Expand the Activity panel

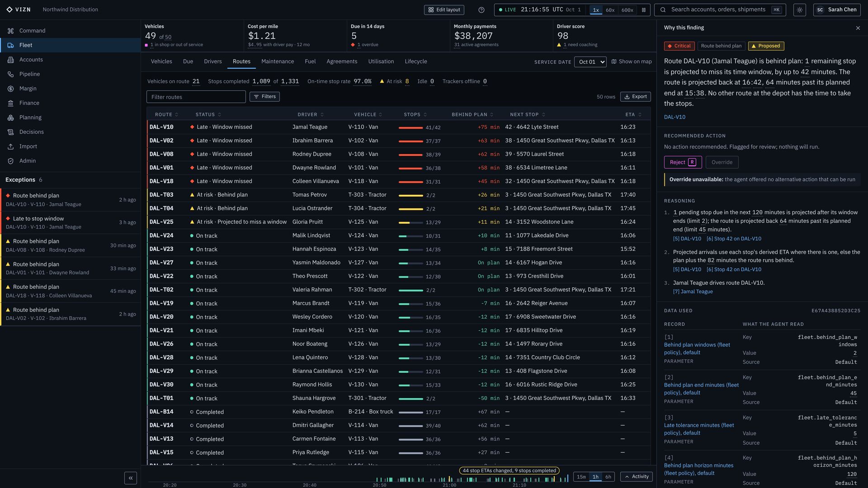(x=637, y=477)
